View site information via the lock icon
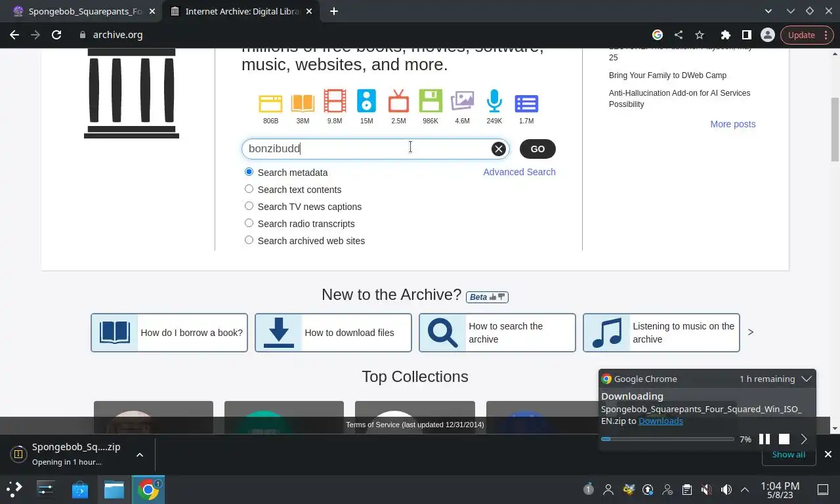 click(x=82, y=35)
